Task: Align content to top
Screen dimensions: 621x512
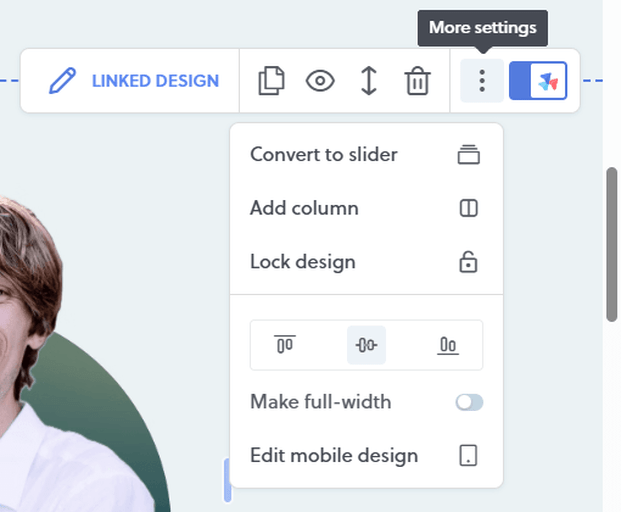Action: [285, 345]
